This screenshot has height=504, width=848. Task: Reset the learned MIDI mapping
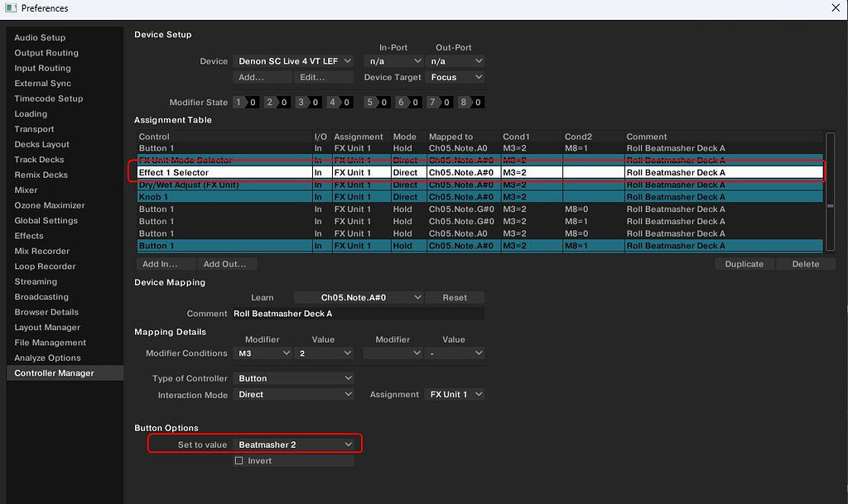454,297
